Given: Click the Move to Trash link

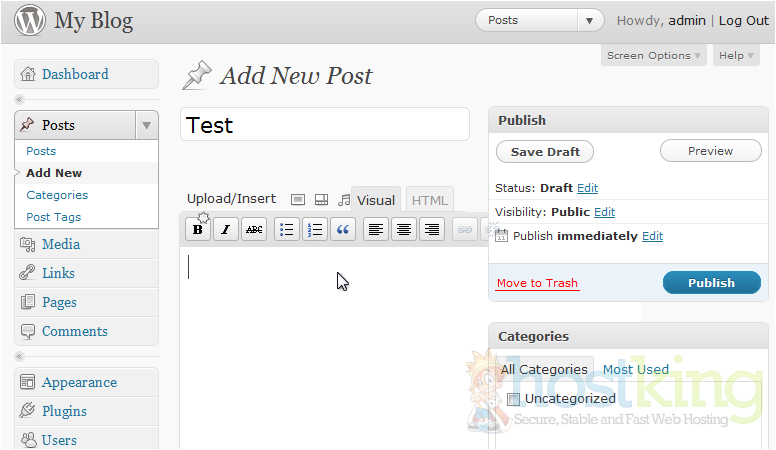Looking at the screenshot, I should (537, 283).
